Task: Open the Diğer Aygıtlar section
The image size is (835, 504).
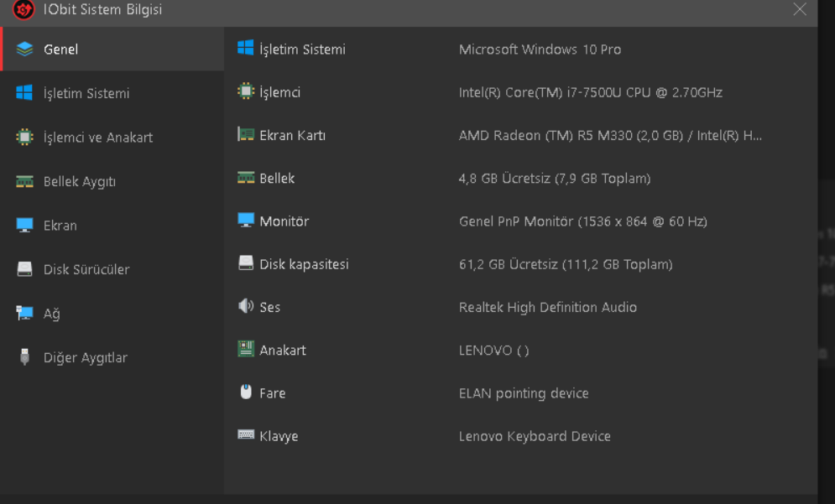Action: [86, 357]
